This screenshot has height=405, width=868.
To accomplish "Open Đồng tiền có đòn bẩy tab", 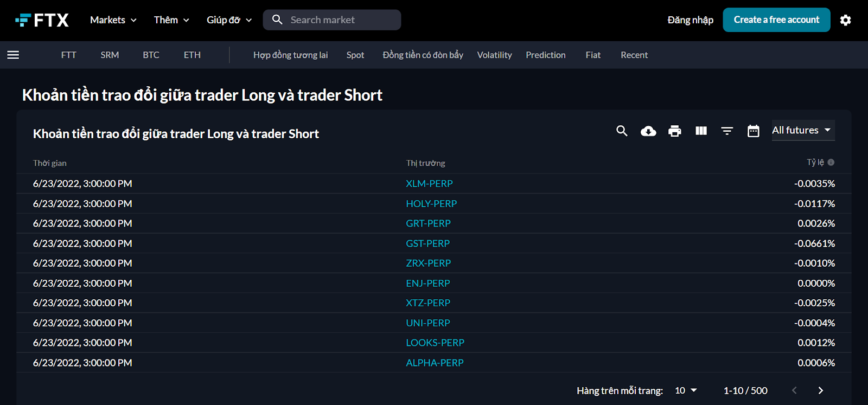I will point(423,55).
